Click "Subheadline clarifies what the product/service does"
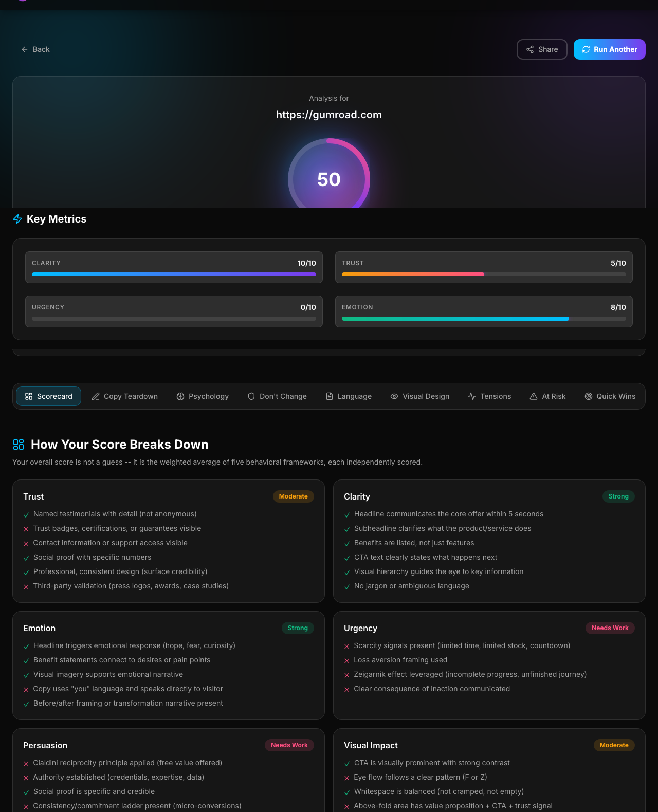This screenshot has width=658, height=812. 443,528
